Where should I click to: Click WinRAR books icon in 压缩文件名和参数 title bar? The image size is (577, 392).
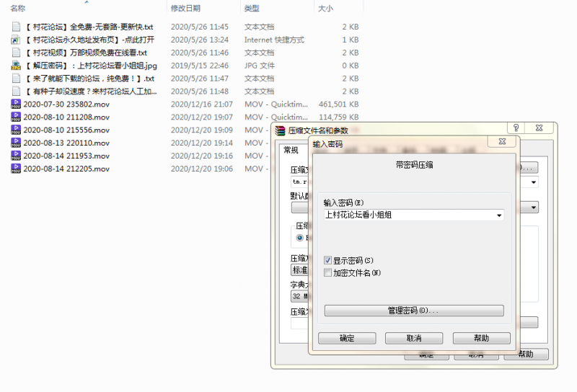(x=281, y=130)
